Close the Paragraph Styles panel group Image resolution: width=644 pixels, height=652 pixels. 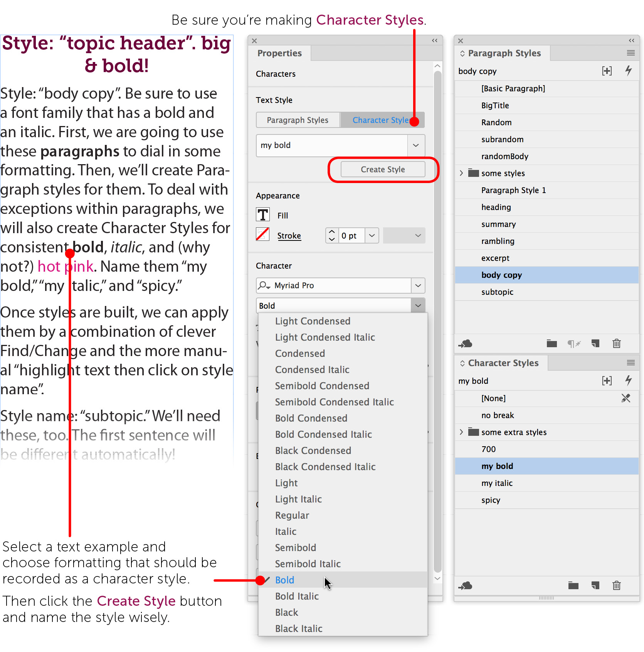pos(461,40)
